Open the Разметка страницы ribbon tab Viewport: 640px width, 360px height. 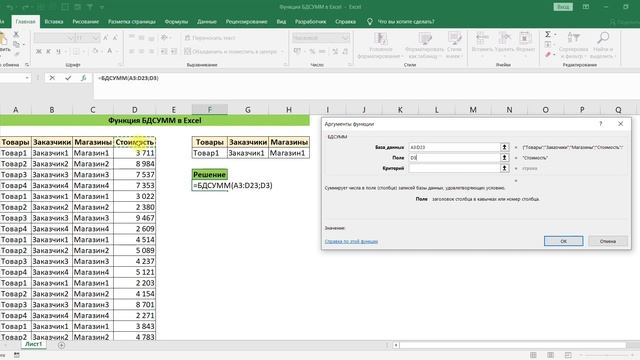tap(132, 22)
